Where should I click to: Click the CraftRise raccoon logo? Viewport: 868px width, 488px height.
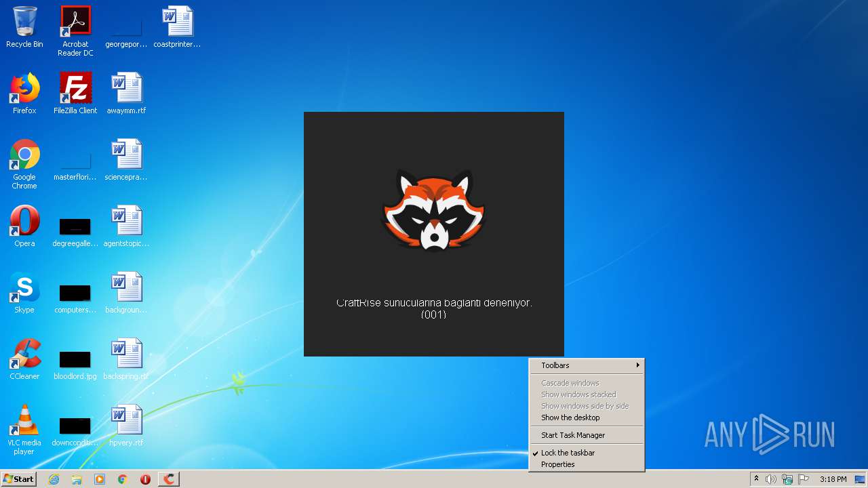pyautogui.click(x=434, y=210)
